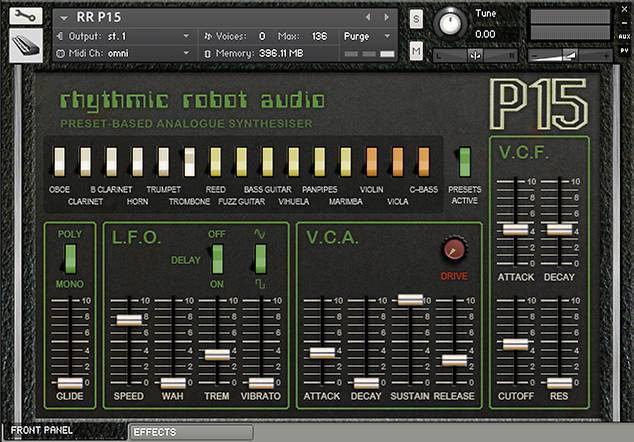The height and width of the screenshot is (442, 634).
Task: Solo the instrument with S button
Action: point(416,19)
